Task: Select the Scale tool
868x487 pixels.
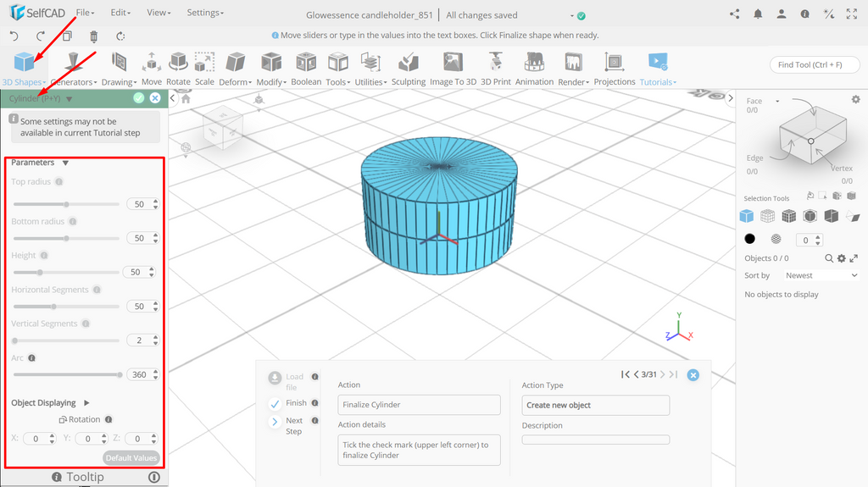Action: coord(204,69)
